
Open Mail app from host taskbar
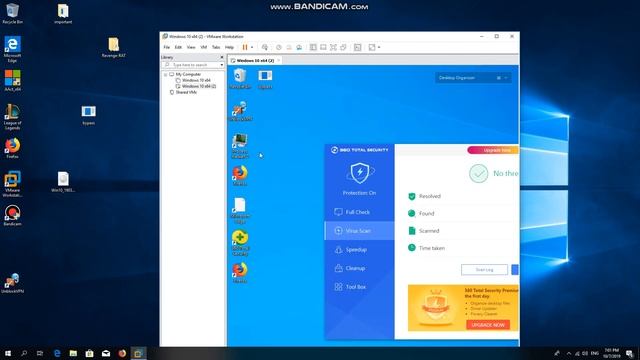pyautogui.click(x=106, y=353)
